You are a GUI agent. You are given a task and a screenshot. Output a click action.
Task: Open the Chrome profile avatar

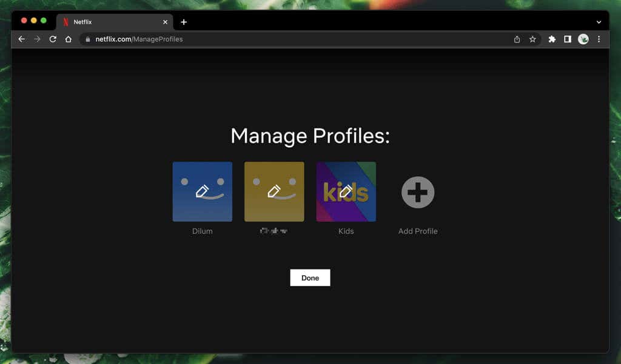[x=583, y=39]
